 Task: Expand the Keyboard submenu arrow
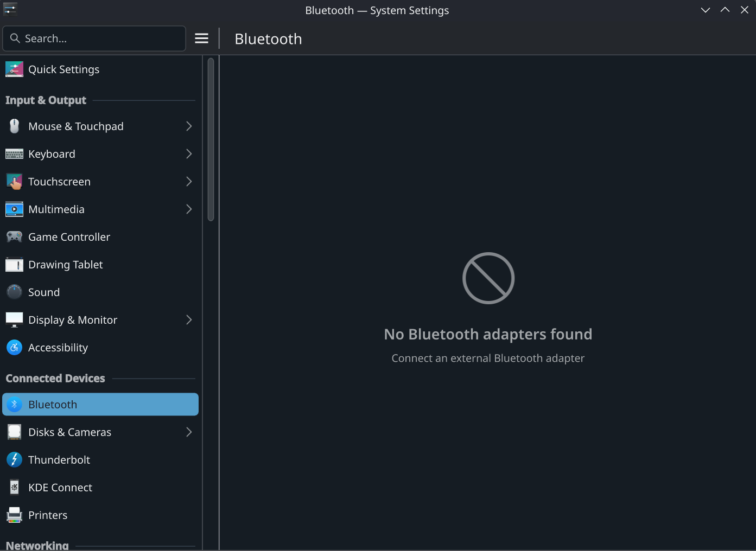189,154
